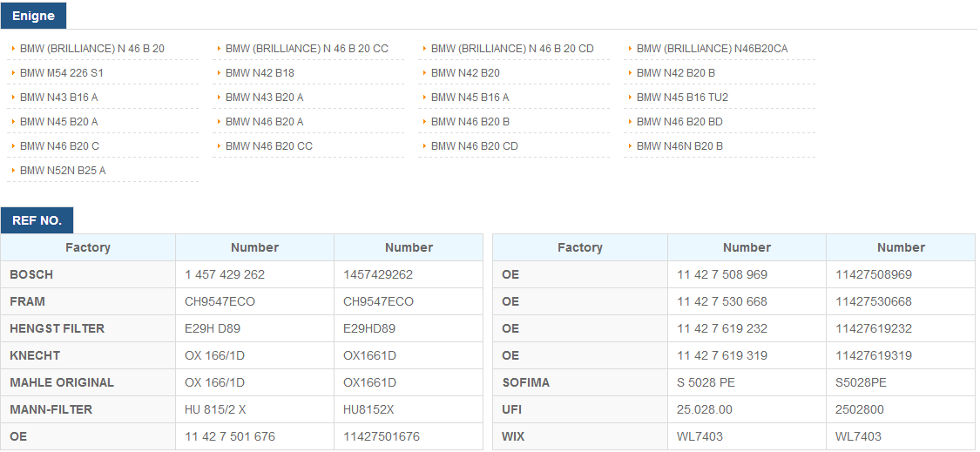Select the BMW N42 B20 engine entry
The image size is (980, 452).
[466, 72]
